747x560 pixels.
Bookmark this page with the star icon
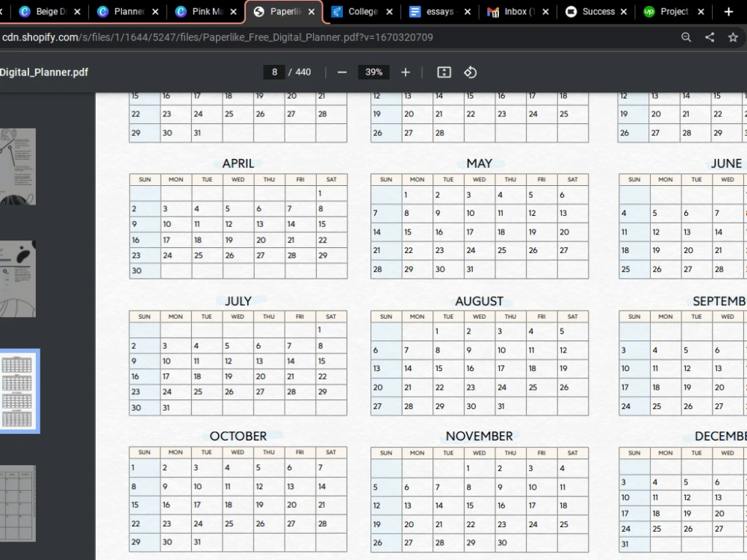click(733, 37)
